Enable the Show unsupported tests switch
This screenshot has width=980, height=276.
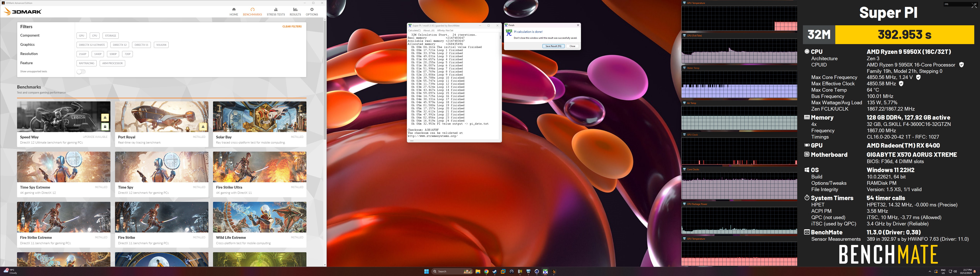(81, 72)
